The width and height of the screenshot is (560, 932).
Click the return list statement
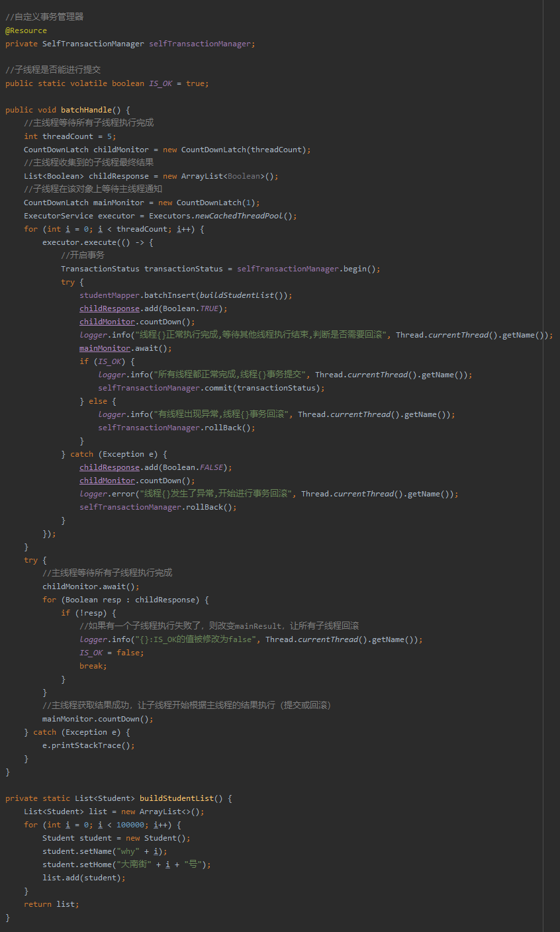tap(51, 904)
